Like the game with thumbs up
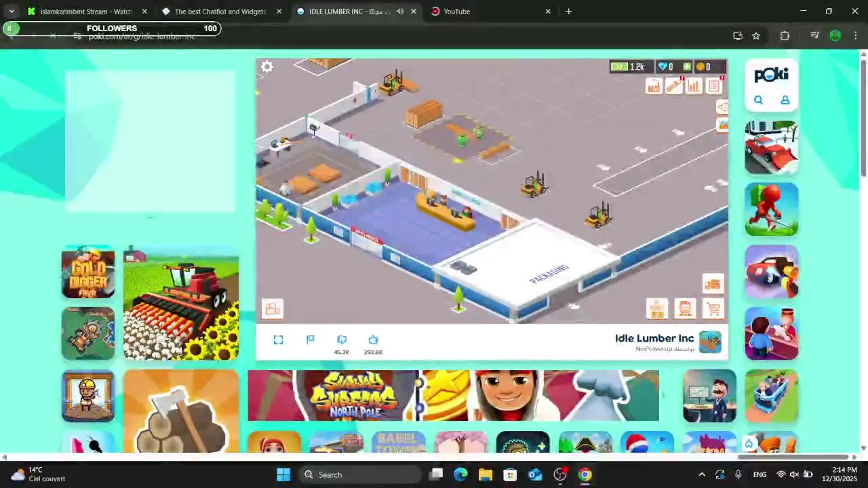This screenshot has width=868, height=488. [x=373, y=340]
